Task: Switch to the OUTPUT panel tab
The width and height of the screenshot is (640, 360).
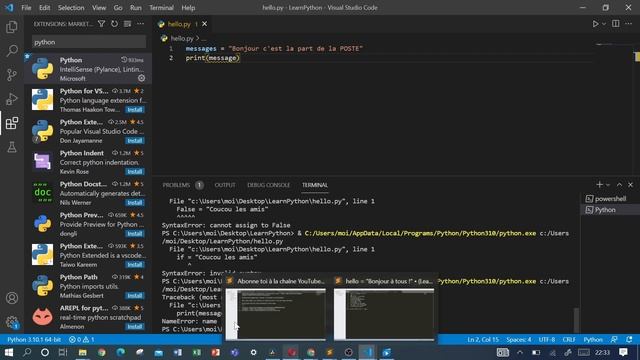Action: pos(225,185)
